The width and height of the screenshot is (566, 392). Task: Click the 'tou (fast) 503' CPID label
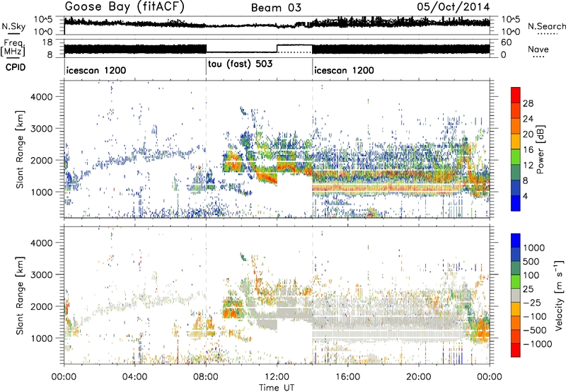tap(240, 64)
